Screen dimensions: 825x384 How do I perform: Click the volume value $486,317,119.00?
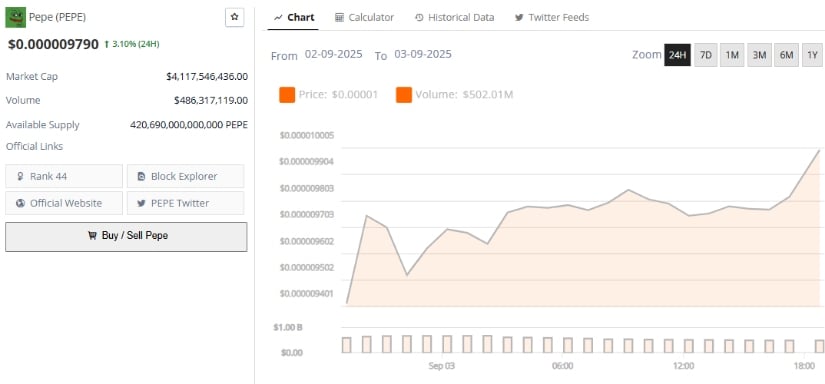tap(210, 100)
